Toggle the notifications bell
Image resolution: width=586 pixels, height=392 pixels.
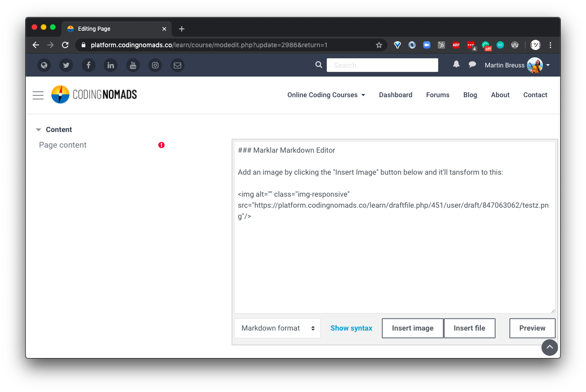tap(456, 65)
